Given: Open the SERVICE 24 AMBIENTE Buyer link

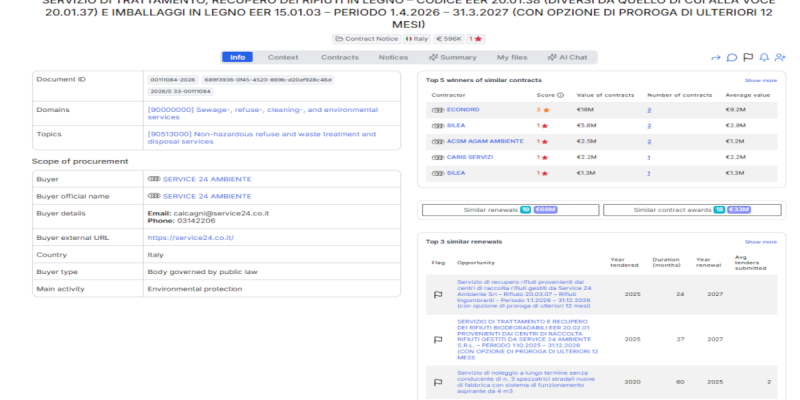Looking at the screenshot, I should [207, 179].
